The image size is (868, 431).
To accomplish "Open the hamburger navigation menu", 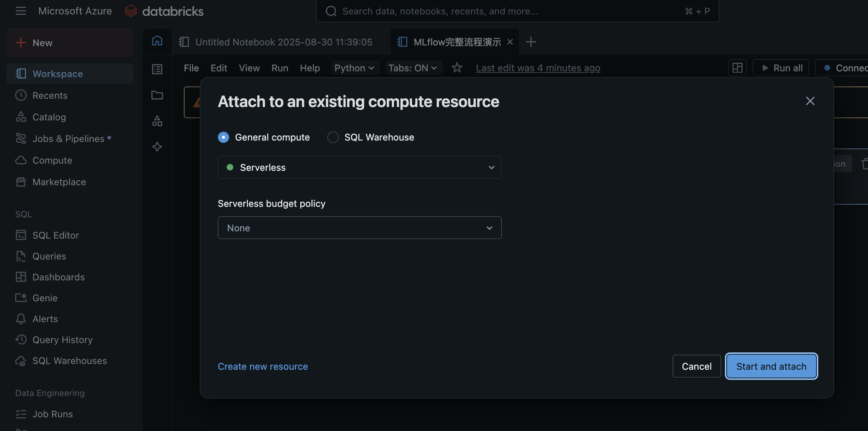I will point(21,11).
